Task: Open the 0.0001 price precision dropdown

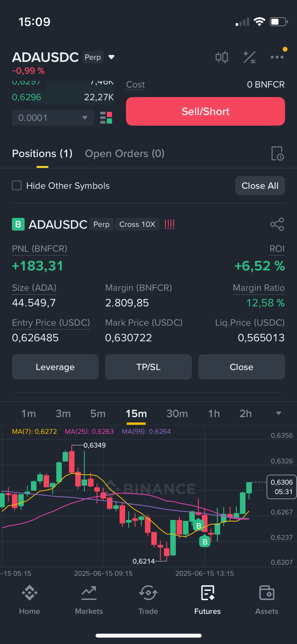Action: click(x=53, y=118)
